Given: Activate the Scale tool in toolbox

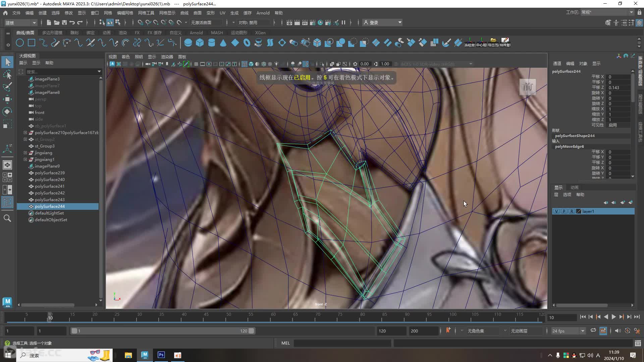Looking at the screenshot, I should pyautogui.click(x=7, y=124).
